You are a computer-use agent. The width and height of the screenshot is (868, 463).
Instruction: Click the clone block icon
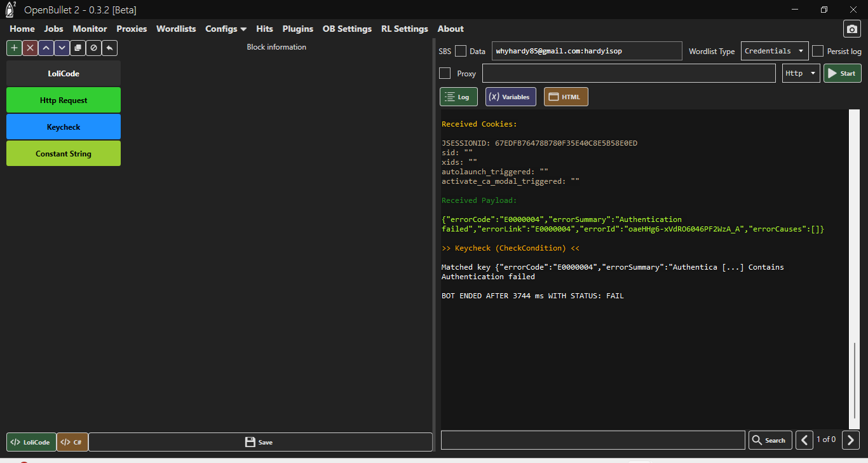coord(78,48)
